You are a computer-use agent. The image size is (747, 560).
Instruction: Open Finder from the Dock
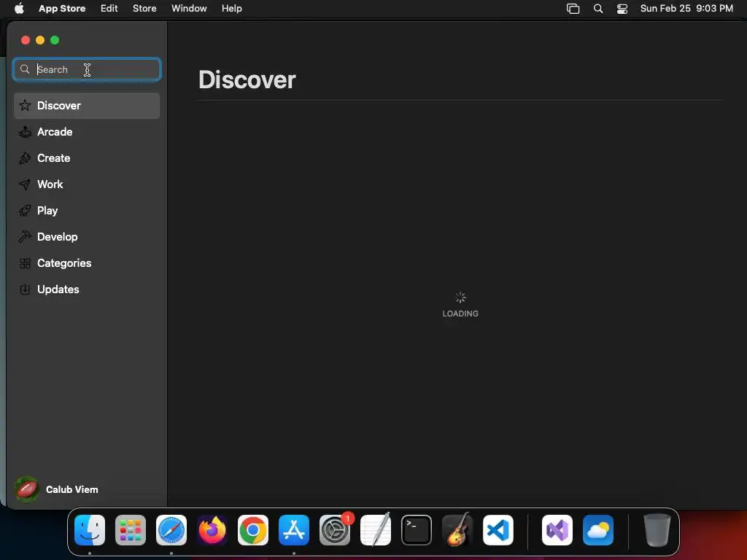(x=90, y=530)
